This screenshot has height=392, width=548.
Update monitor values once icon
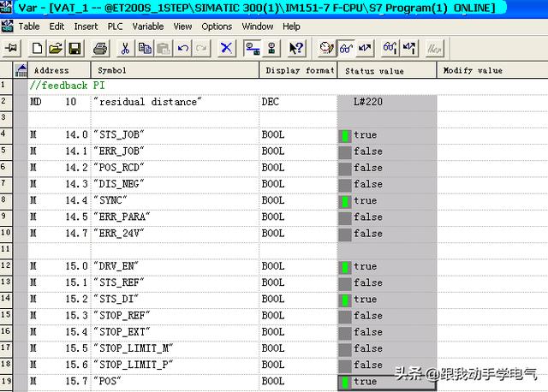pos(390,48)
